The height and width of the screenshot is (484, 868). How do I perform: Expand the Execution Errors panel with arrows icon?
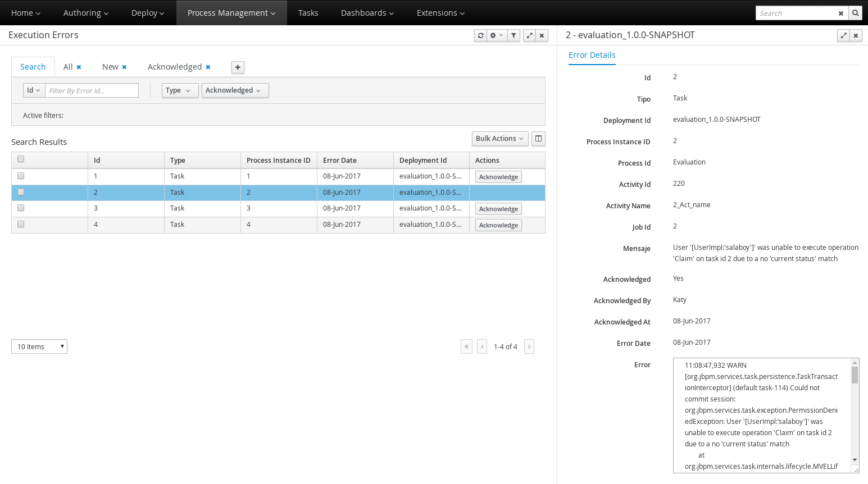pos(529,35)
